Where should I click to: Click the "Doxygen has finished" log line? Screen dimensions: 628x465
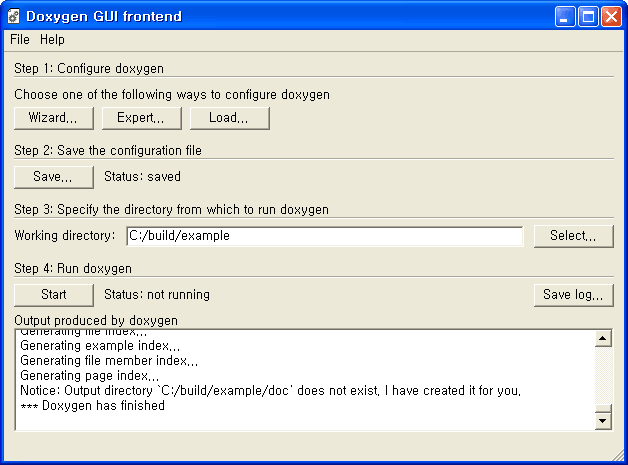(x=93, y=406)
